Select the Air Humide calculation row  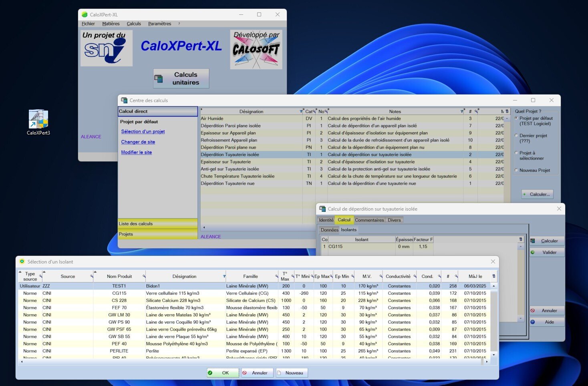click(352, 119)
